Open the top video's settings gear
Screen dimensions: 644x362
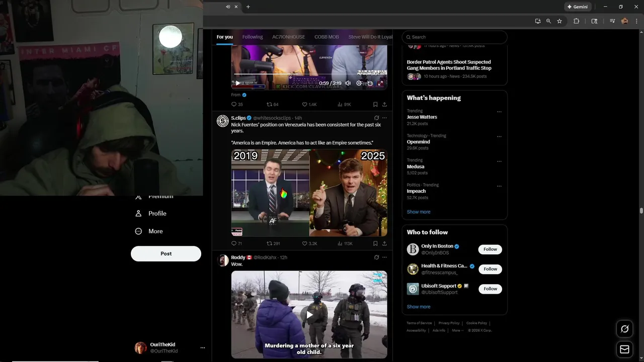pos(359,83)
